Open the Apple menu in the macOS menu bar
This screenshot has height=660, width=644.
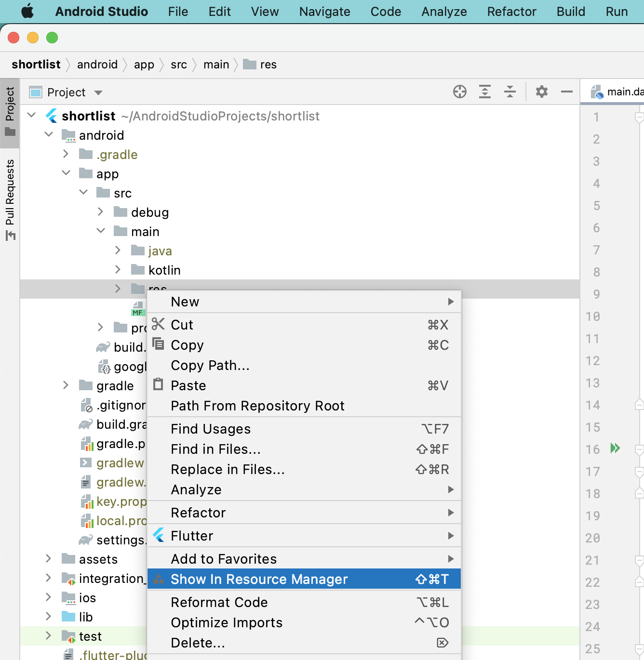tap(27, 12)
